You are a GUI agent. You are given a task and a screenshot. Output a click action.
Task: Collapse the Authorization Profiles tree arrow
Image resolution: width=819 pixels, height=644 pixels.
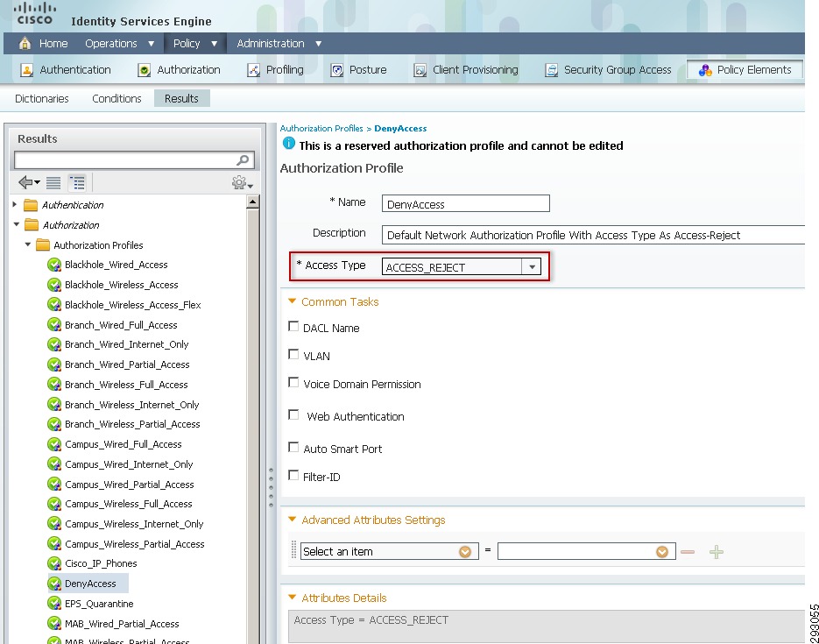[x=28, y=244]
